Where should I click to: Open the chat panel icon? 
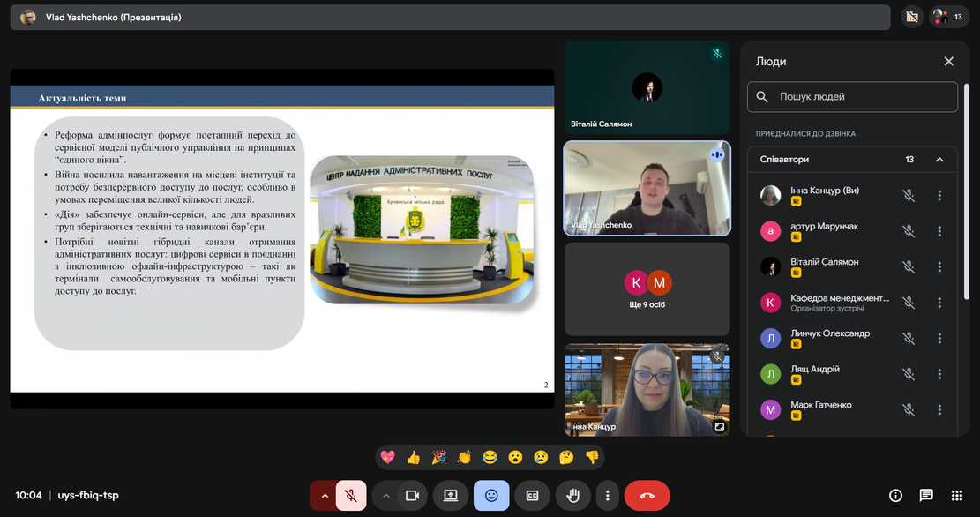click(x=926, y=496)
